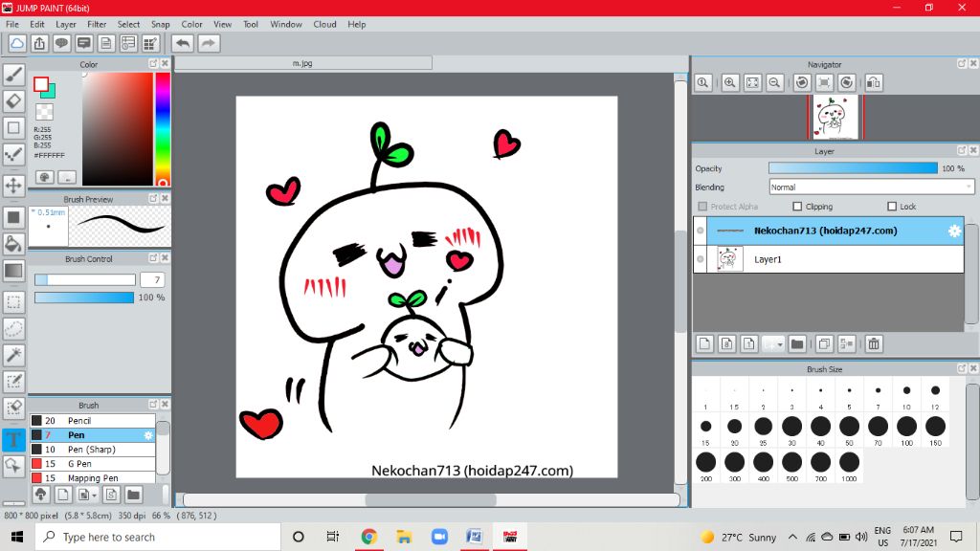The image size is (980, 551).
Task: Activate the Text tool
Action: point(13,439)
